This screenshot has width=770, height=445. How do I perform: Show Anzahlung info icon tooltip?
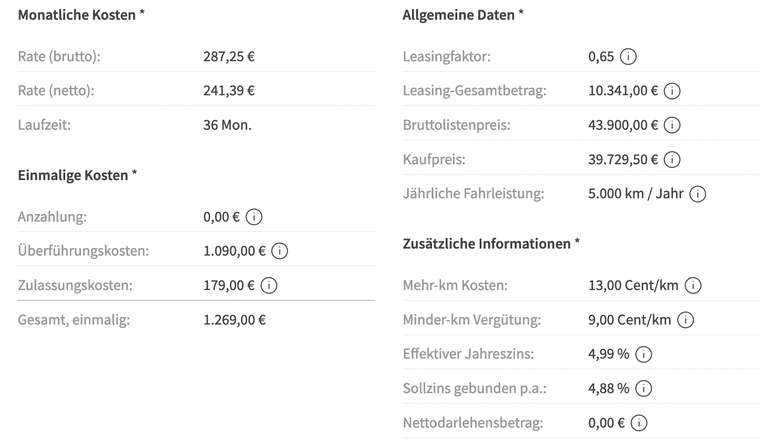254,217
